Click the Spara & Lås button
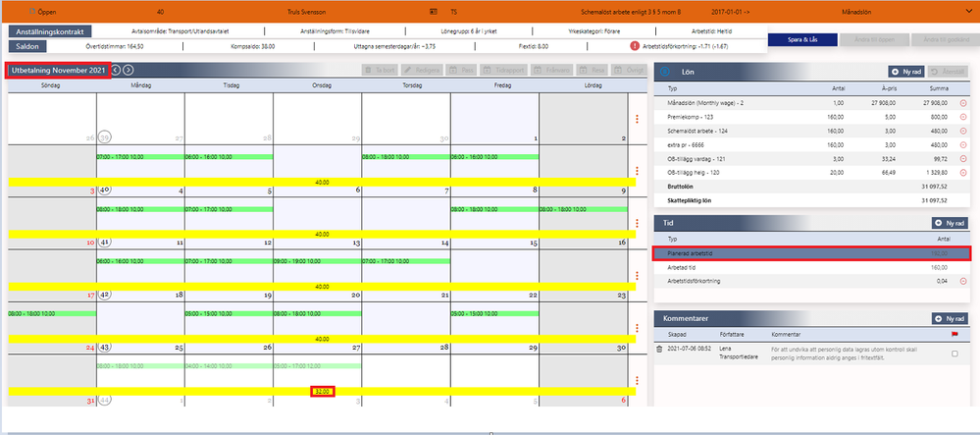This screenshot has height=435, width=980. [800, 39]
